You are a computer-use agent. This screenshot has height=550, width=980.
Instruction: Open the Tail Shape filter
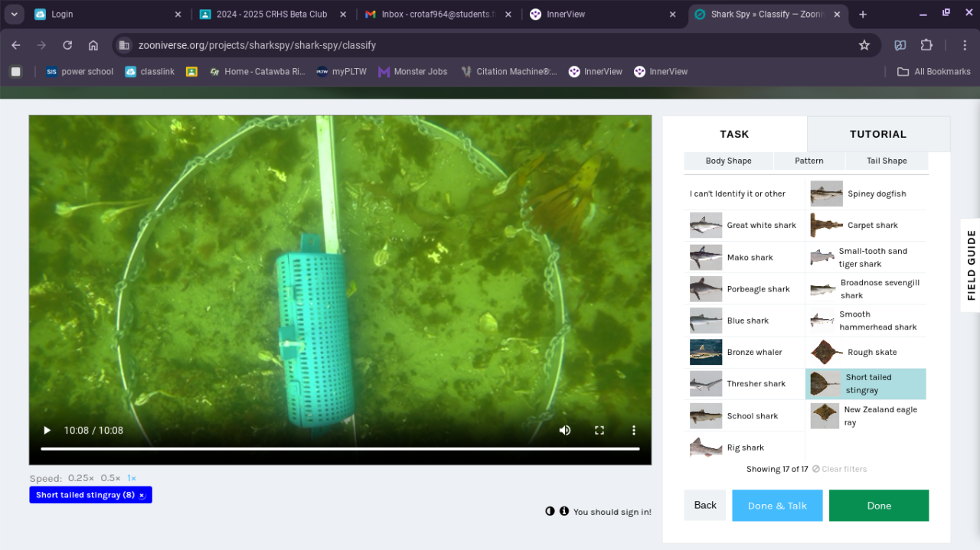coord(887,161)
